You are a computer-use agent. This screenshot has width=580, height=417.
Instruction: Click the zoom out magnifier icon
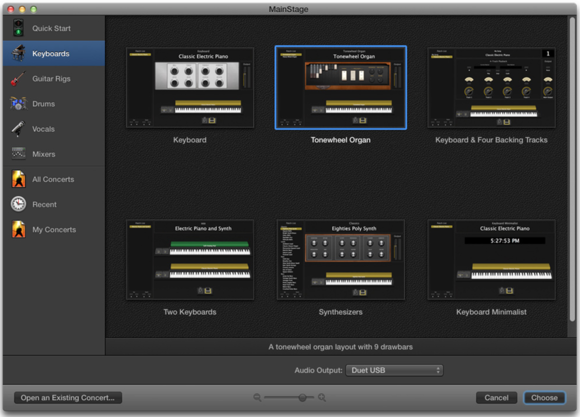257,397
